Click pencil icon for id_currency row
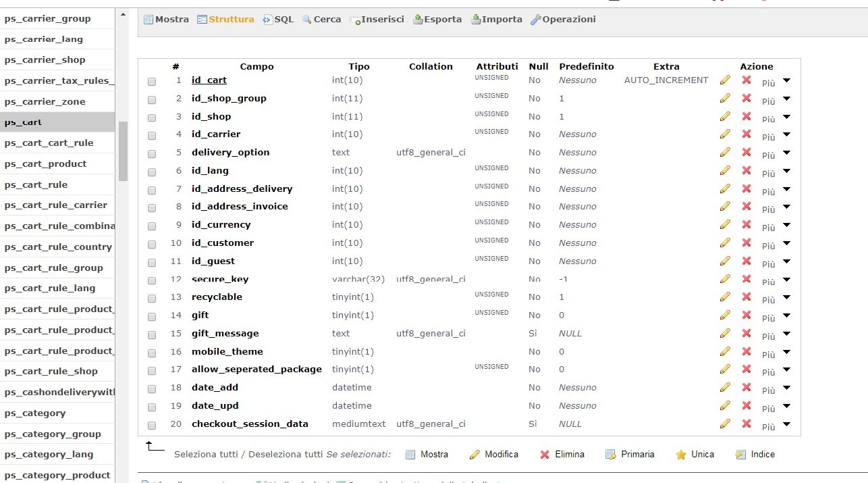This screenshot has width=868, height=483. [x=725, y=224]
